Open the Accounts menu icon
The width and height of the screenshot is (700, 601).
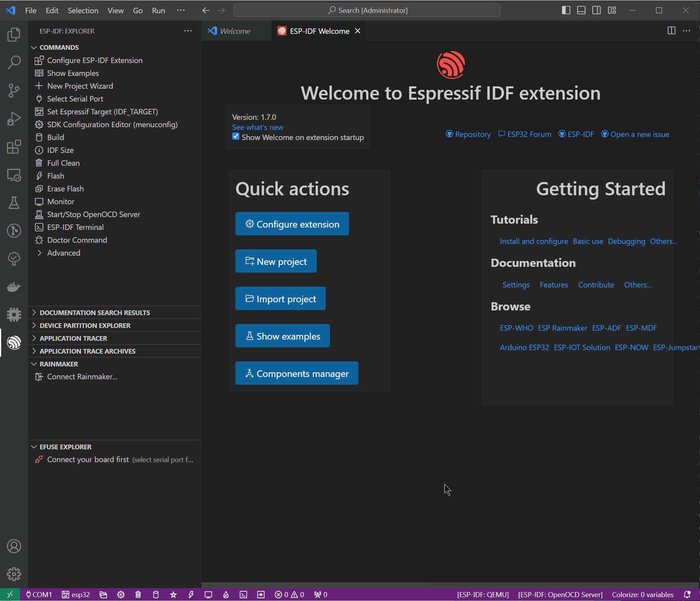pos(14,546)
